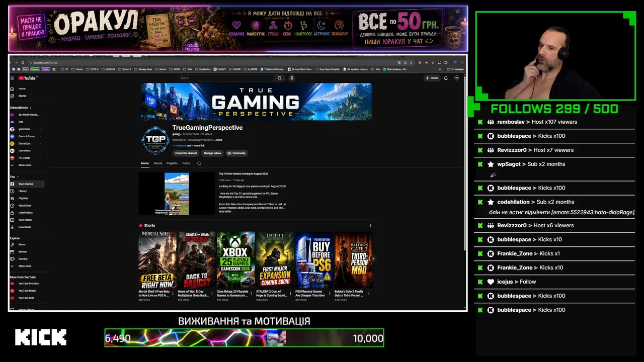The height and width of the screenshot is (362, 644).
Task: Open Liked videos in the sidebar
Action: point(26,213)
